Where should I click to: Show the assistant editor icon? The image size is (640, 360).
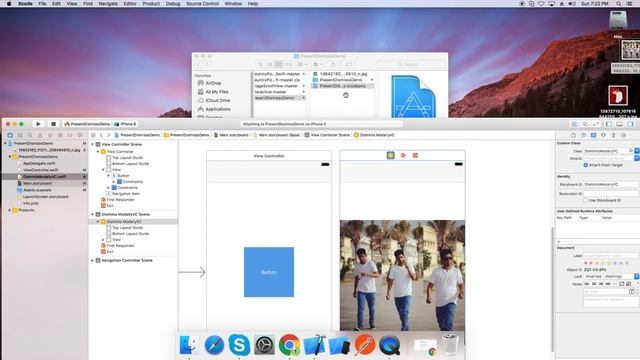585,124
